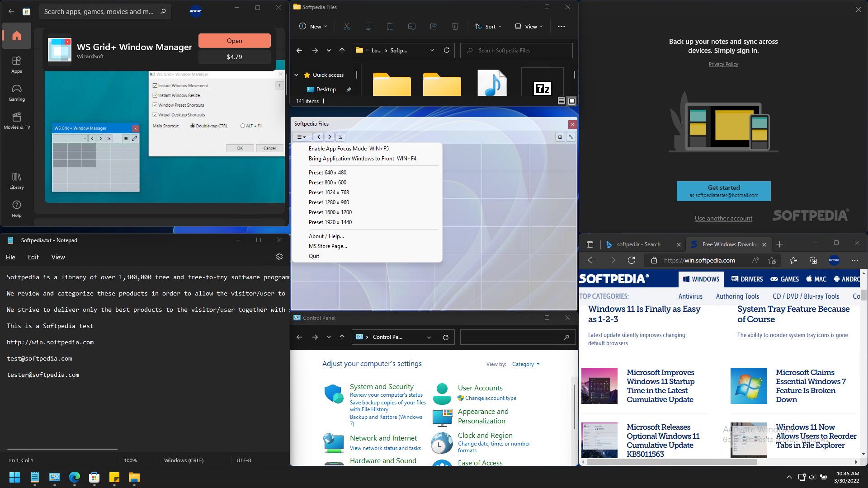This screenshot has height=488, width=868.
Task: Open System and Security in Control Panel
Action: click(382, 387)
